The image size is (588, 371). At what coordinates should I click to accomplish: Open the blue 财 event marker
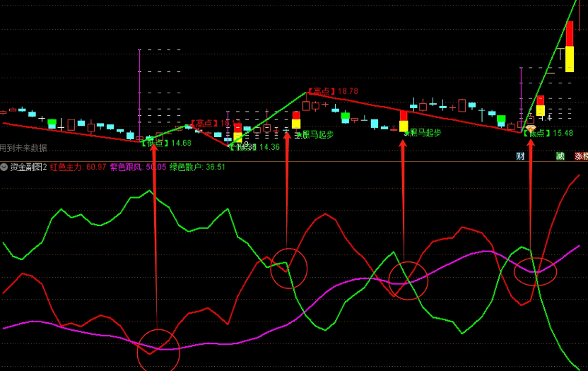(519, 156)
